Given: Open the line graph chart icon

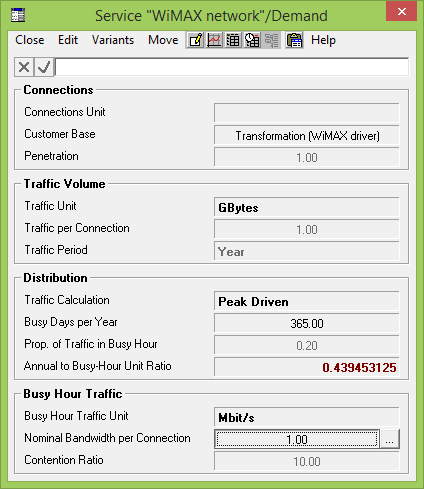Looking at the screenshot, I should point(214,40).
